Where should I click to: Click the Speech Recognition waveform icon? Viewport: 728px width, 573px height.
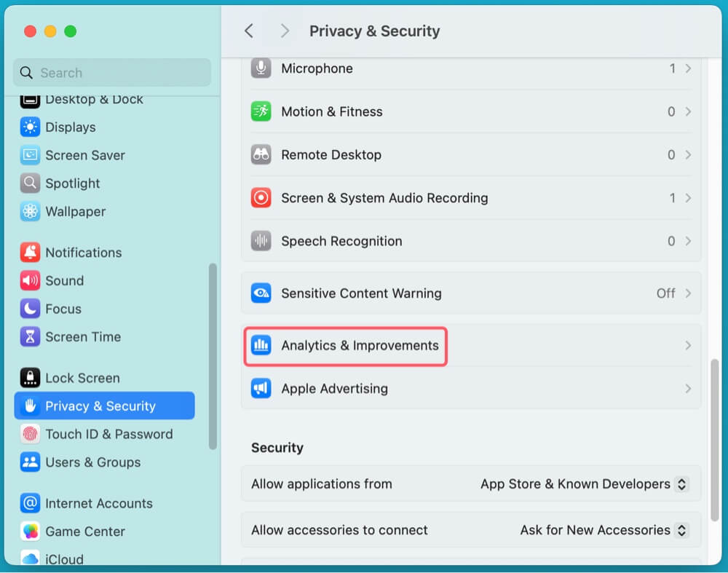tap(261, 241)
